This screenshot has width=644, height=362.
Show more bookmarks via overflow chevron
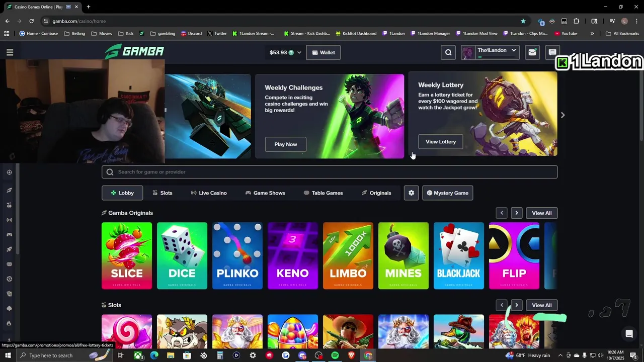point(592,34)
